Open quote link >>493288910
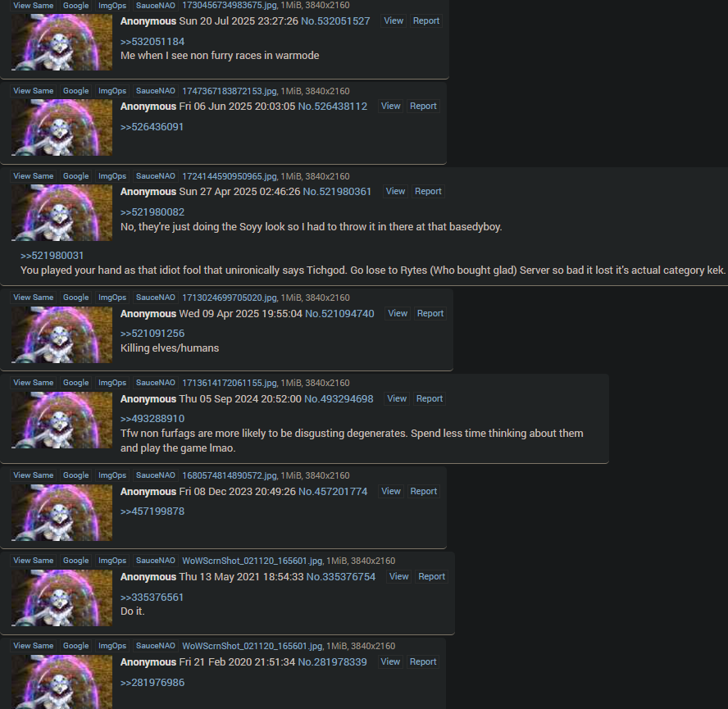 [x=152, y=419]
